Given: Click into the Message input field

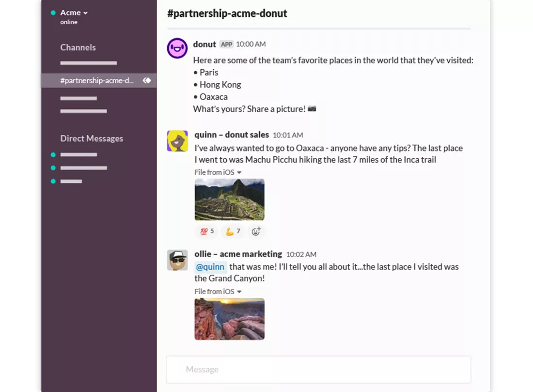Looking at the screenshot, I should tap(318, 370).
